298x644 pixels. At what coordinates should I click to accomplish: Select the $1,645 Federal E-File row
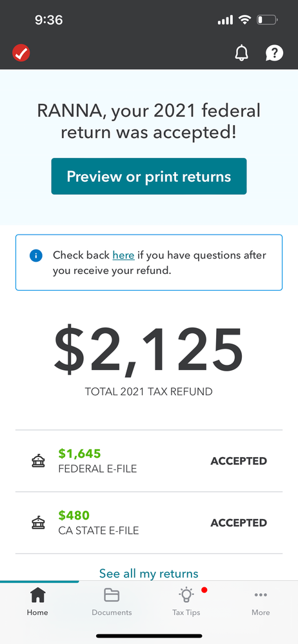pos(149,461)
